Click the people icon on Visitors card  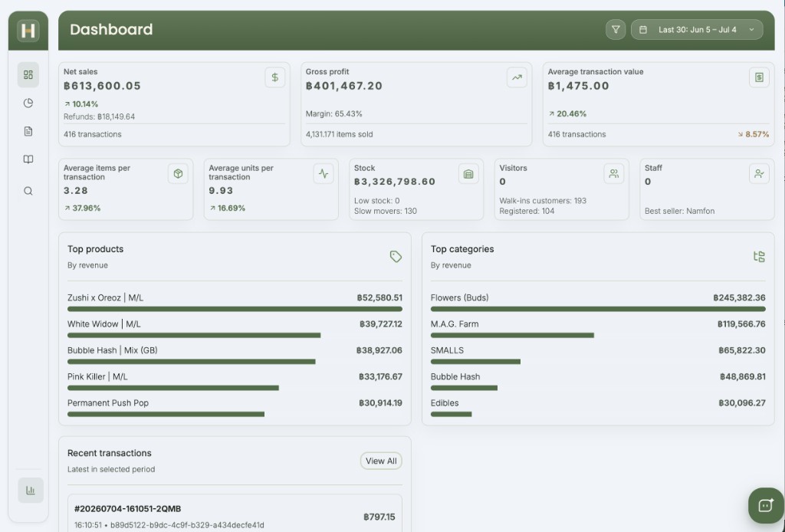click(x=614, y=174)
